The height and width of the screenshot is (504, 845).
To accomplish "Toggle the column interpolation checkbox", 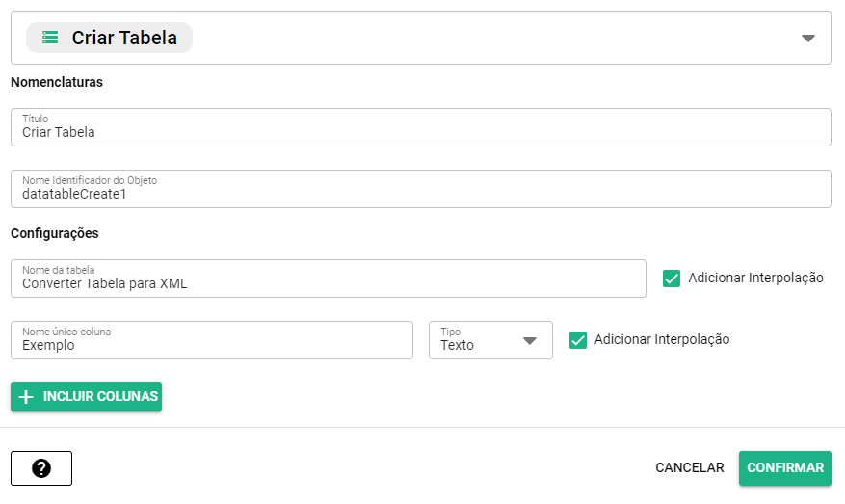I will (578, 340).
